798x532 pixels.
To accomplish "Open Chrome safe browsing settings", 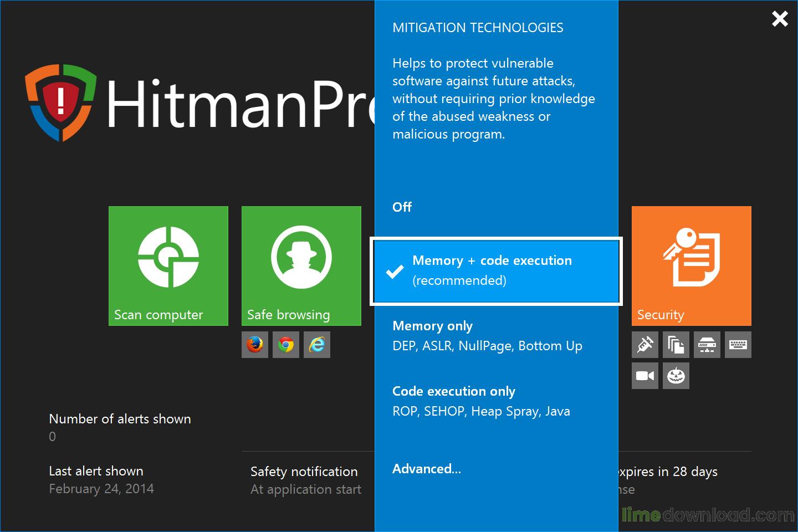I will coord(285,344).
